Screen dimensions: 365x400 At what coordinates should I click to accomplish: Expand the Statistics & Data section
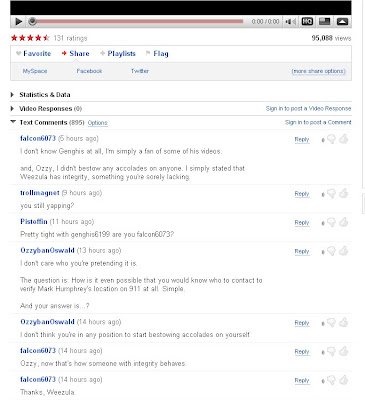pyautogui.click(x=40, y=95)
